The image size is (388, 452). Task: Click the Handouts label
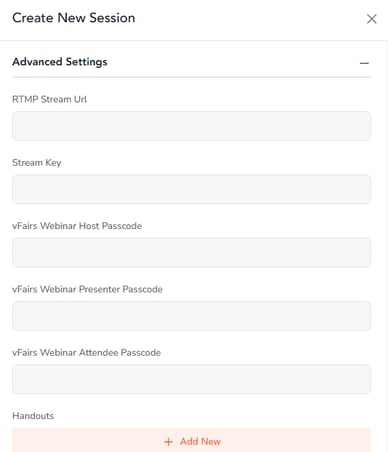click(x=33, y=416)
